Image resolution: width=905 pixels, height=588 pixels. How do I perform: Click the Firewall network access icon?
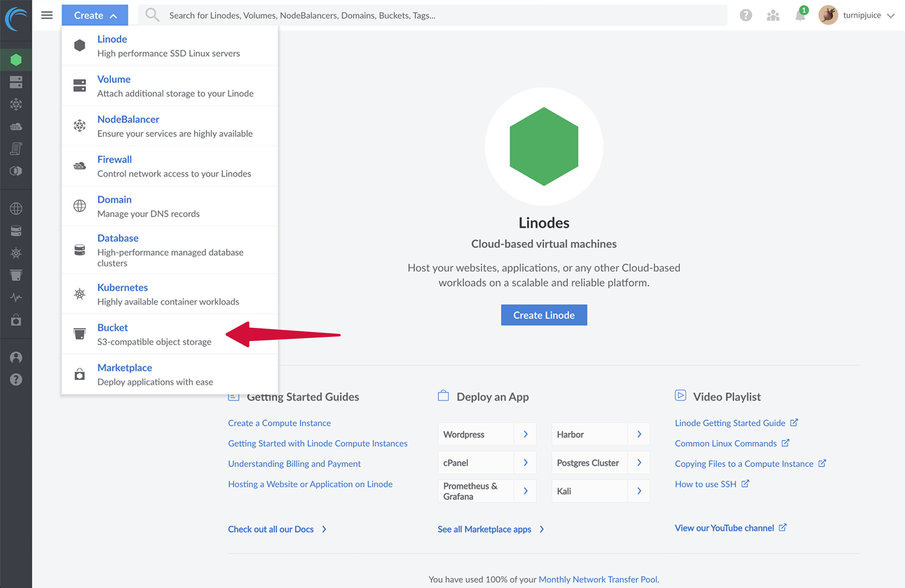click(x=78, y=165)
